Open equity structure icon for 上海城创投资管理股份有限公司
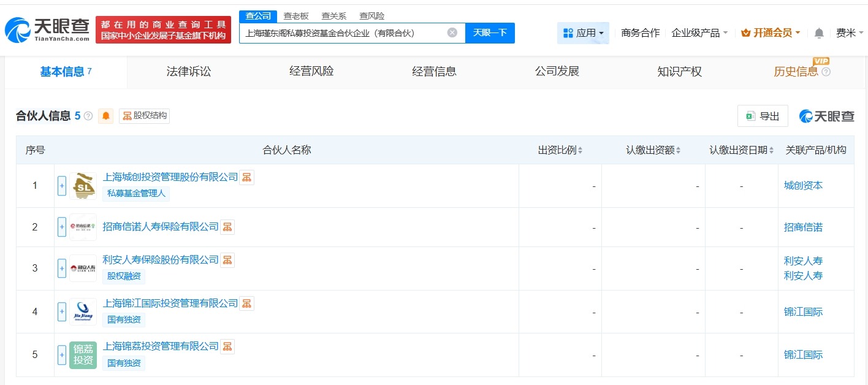Viewport: 868px width, 385px height. pyautogui.click(x=246, y=177)
